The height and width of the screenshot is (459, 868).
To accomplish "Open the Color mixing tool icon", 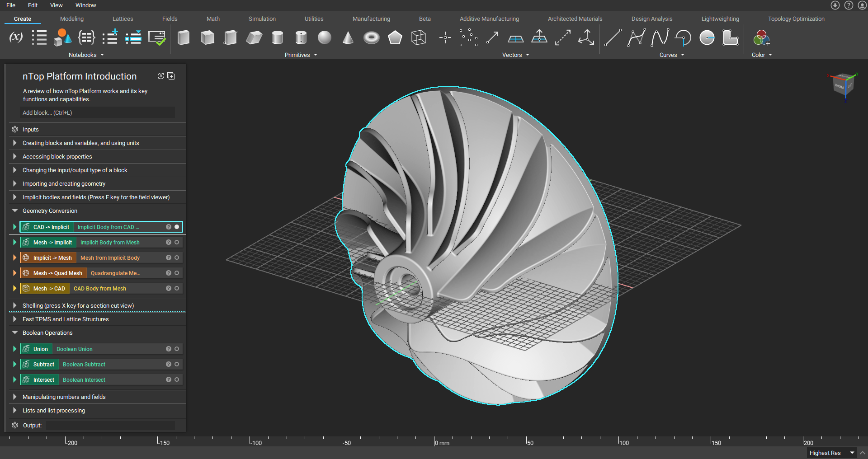I will click(x=761, y=37).
